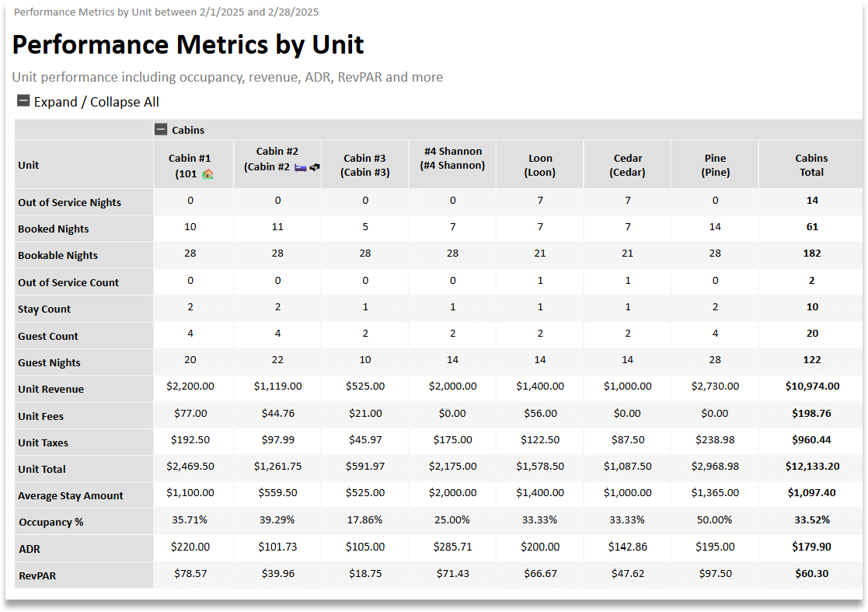
Task: Select the Pine column header
Action: [715, 163]
